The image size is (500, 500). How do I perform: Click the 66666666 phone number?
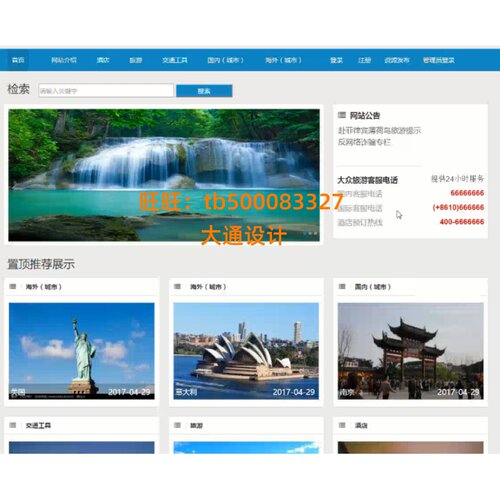tap(467, 193)
